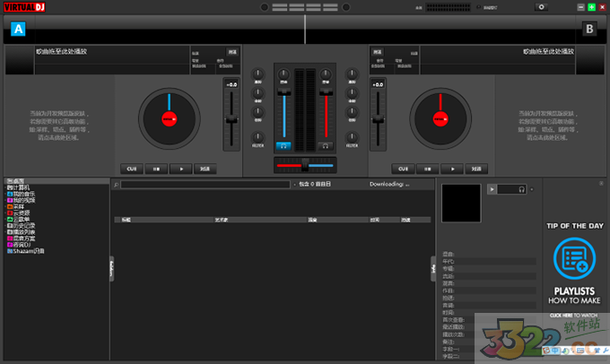Click left deck FILTER knob
This screenshot has height=364, width=610.
(257, 137)
